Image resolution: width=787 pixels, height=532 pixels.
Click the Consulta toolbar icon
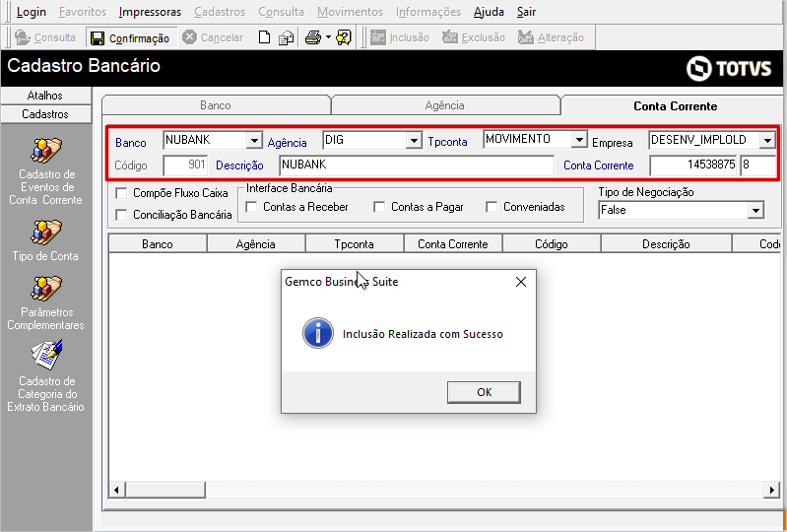click(x=23, y=37)
